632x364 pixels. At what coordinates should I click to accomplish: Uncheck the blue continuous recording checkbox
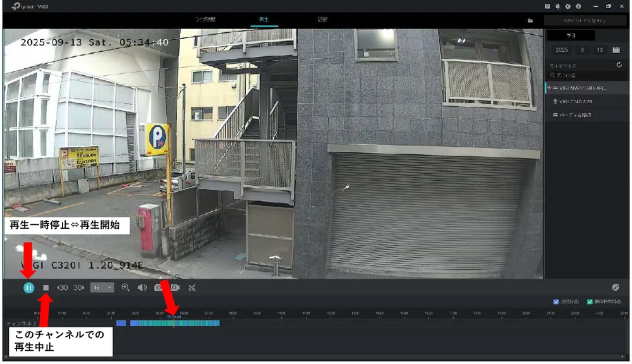[556, 301]
